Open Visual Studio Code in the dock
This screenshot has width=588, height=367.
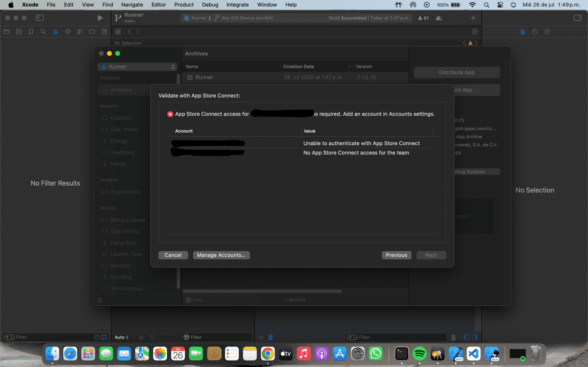tap(473, 354)
